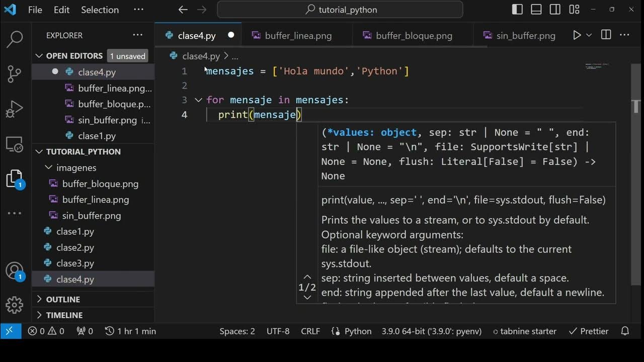This screenshot has width=644, height=362.
Task: Toggle the bottom Panel visibility
Action: pos(536,10)
